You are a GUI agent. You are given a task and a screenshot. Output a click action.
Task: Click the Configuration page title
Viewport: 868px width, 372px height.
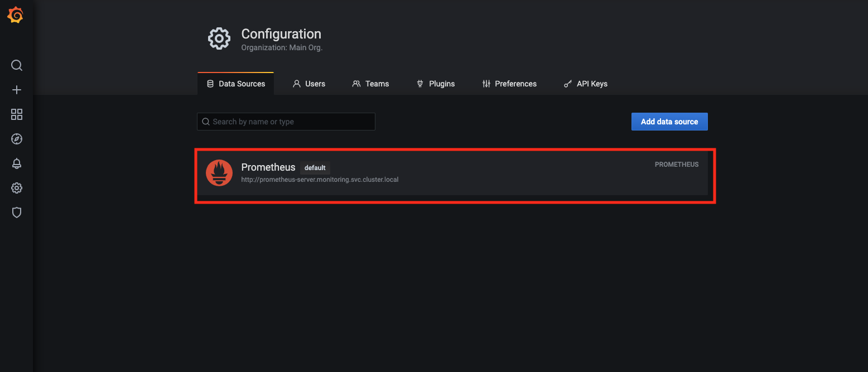281,34
